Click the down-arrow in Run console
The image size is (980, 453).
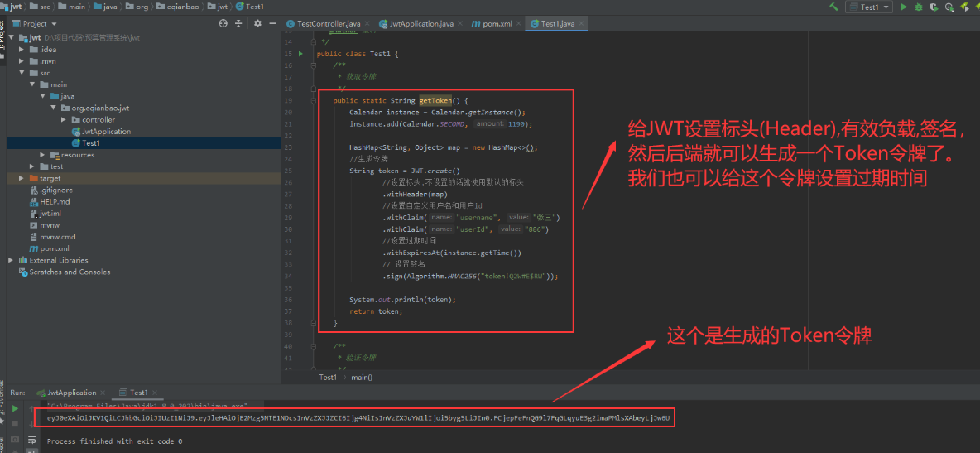point(31,424)
